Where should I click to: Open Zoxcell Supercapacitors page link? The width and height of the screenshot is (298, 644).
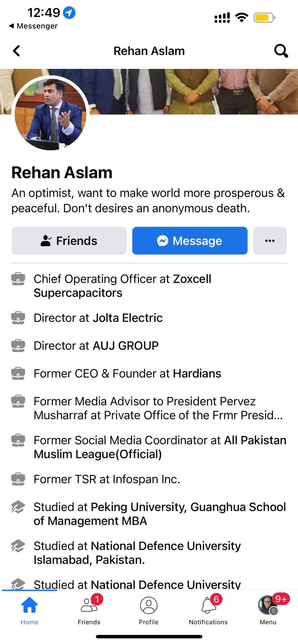122,286
